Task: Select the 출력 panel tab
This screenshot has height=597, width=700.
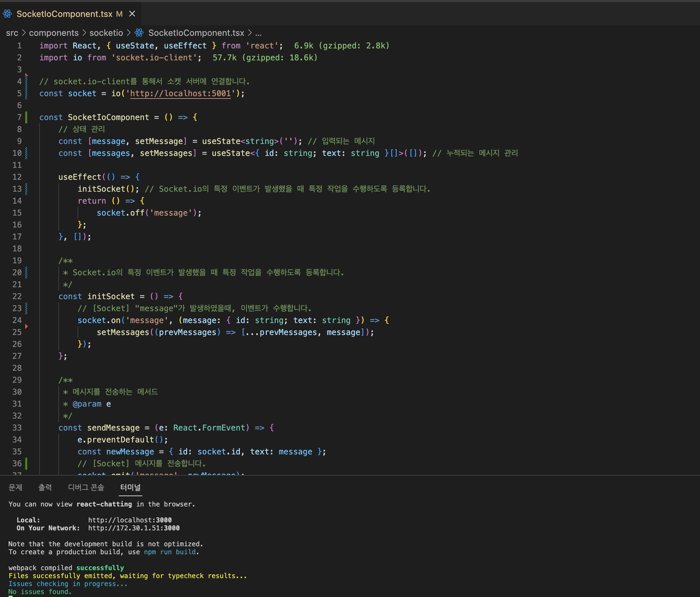Action: point(45,487)
